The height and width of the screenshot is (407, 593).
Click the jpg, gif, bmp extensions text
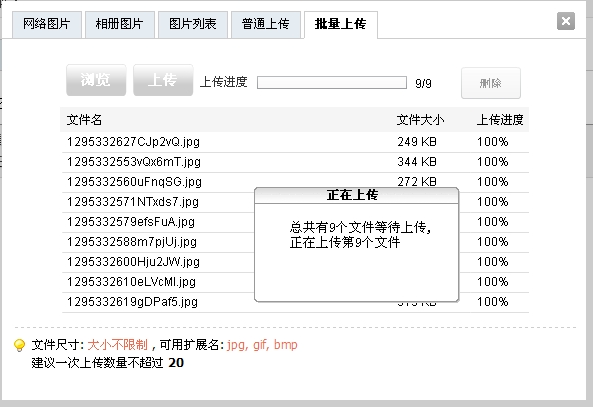262,345
